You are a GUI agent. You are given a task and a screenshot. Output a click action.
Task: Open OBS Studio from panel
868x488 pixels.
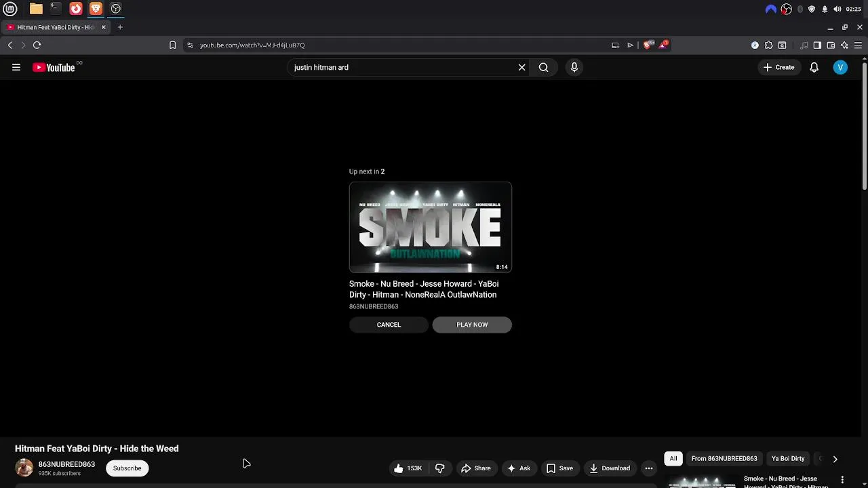(116, 9)
